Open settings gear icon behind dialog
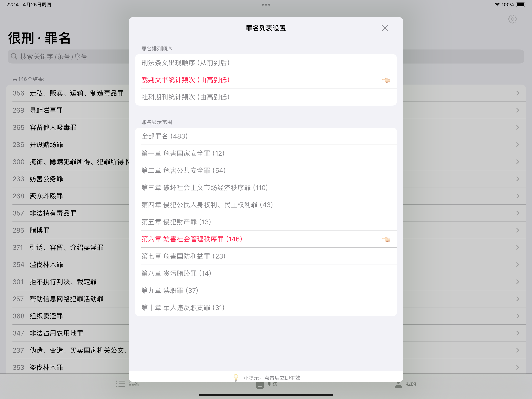Viewport: 532px width, 399px height. tap(513, 19)
